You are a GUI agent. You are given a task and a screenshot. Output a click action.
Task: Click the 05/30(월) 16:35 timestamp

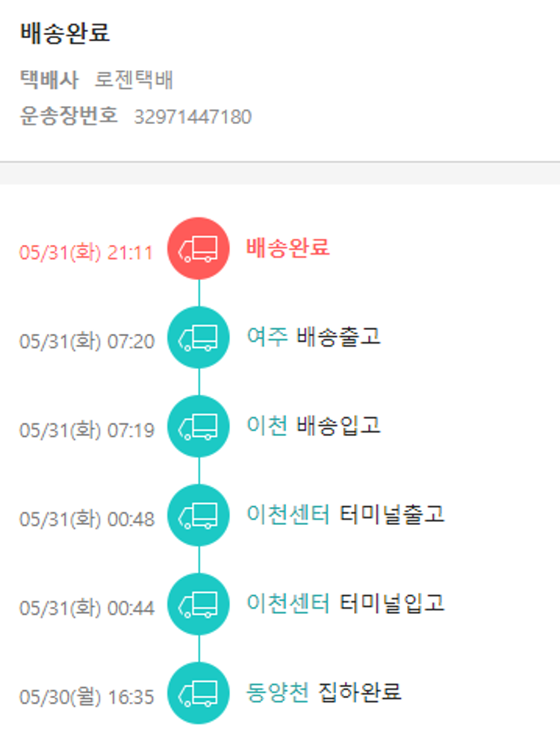point(87,697)
